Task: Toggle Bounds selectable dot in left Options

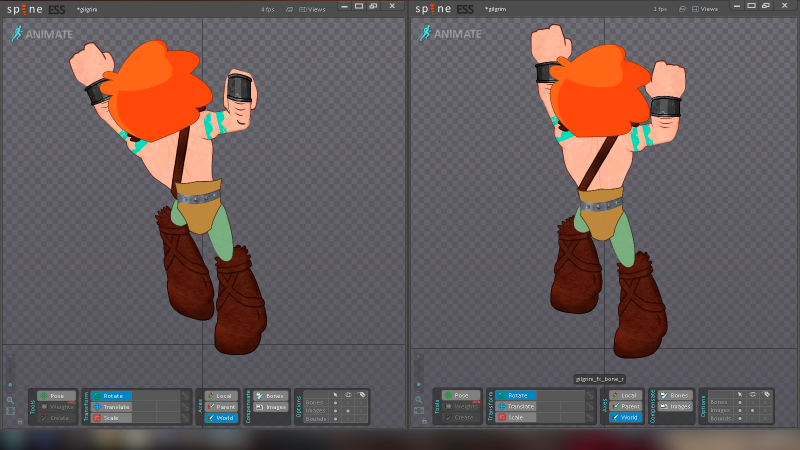Action: click(335, 419)
